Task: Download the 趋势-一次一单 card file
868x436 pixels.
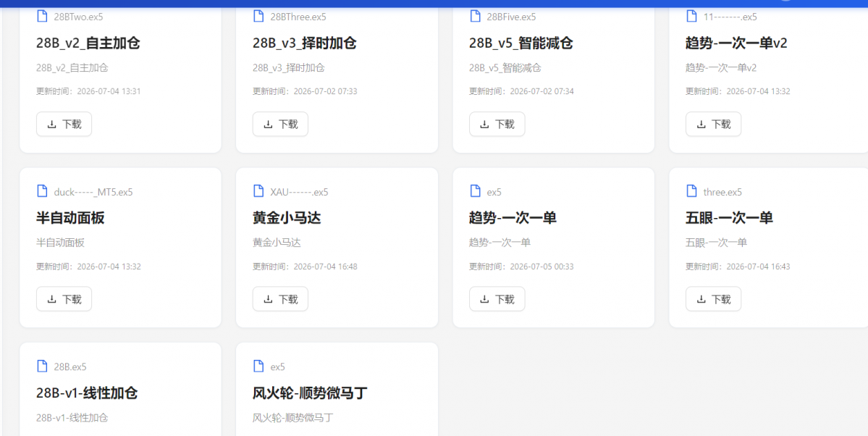Action: (x=497, y=299)
